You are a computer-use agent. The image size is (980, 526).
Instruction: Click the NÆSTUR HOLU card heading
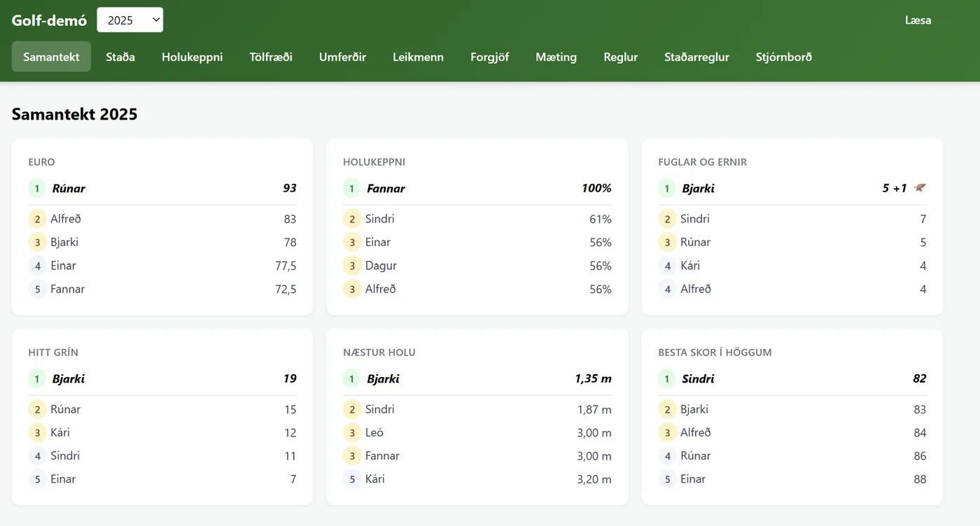379,352
